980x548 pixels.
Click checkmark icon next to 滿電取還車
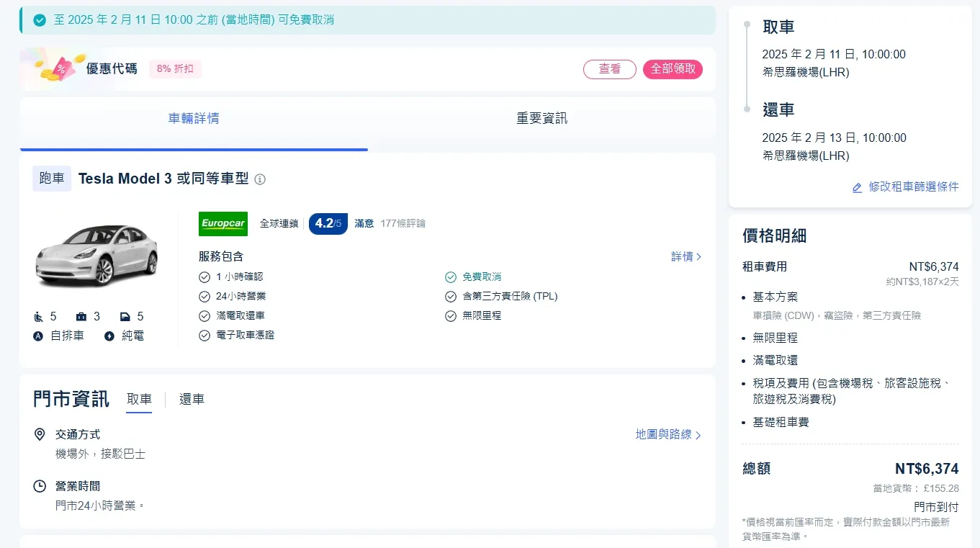[x=204, y=316]
